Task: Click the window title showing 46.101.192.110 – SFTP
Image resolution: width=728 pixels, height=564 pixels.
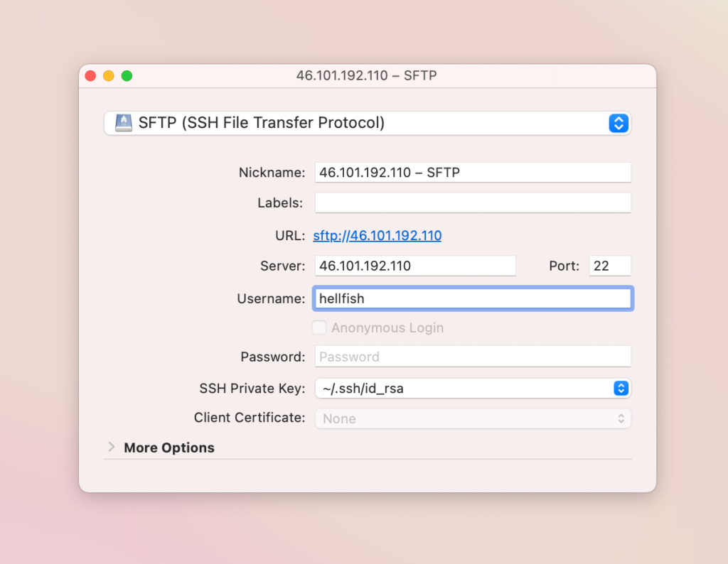Action: click(366, 75)
